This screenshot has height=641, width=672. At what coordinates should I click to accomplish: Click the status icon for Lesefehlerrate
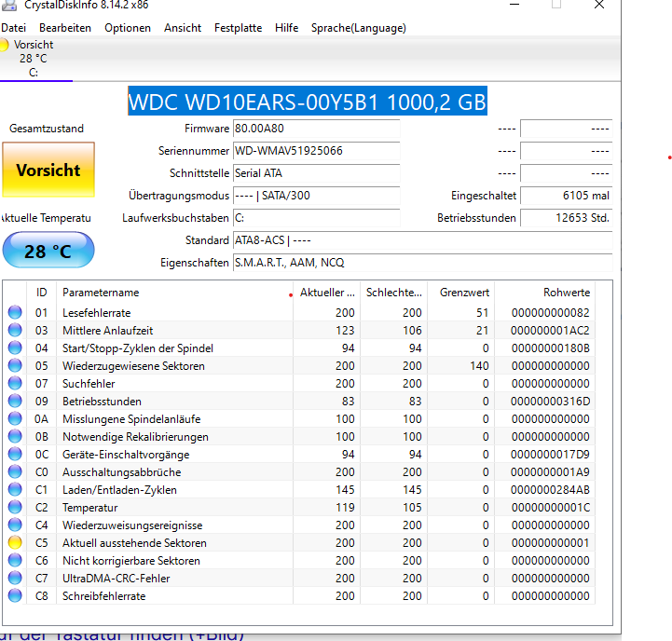tap(15, 312)
